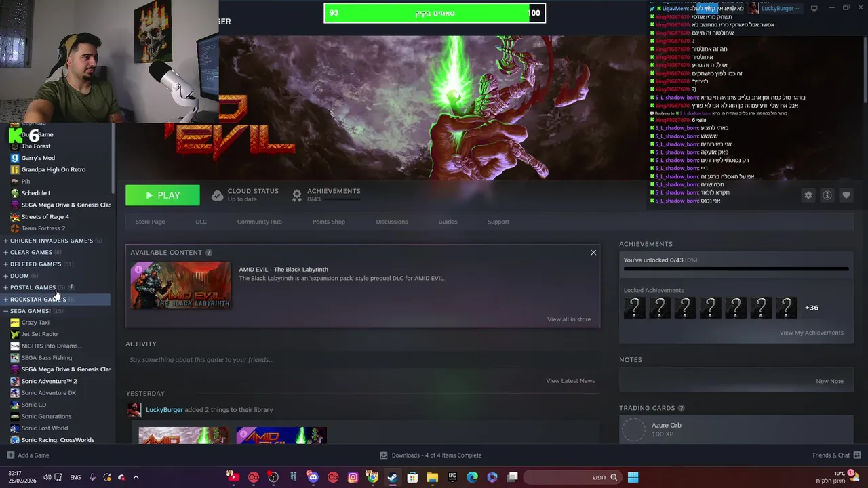Open Microsoft Edge from taskbar
The width and height of the screenshot is (868, 488).
tap(472, 477)
